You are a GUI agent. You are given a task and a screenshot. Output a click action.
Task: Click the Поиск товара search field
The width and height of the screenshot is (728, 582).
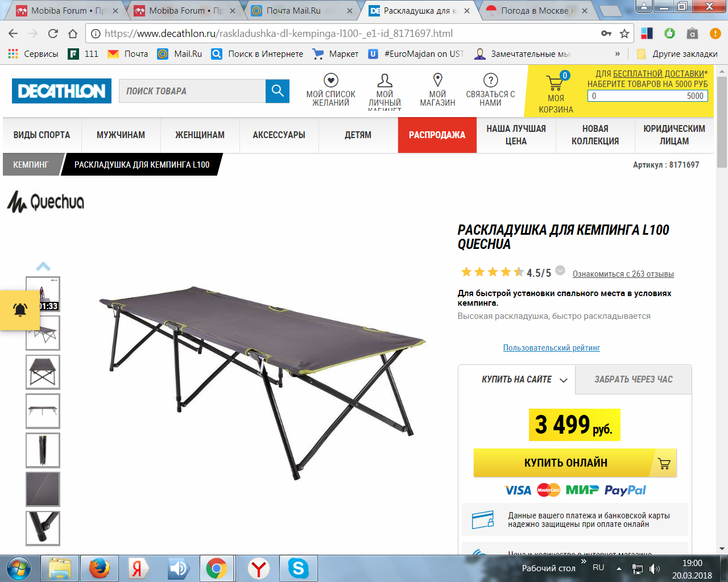coord(192,91)
